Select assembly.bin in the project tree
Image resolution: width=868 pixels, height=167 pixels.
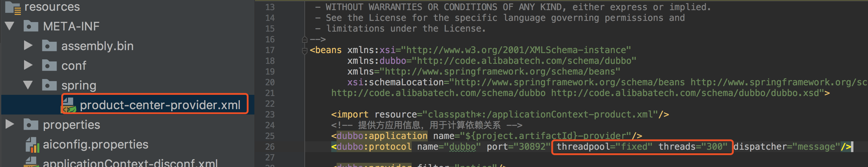97,46
